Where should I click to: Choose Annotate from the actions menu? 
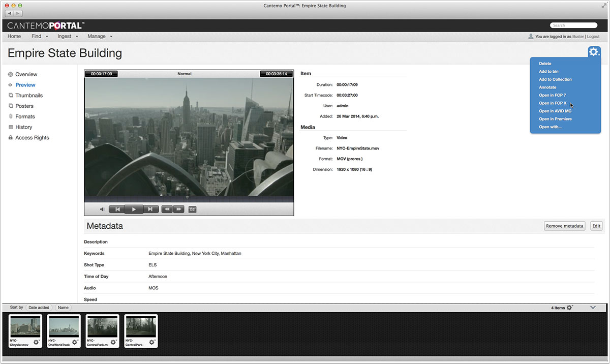tap(547, 87)
